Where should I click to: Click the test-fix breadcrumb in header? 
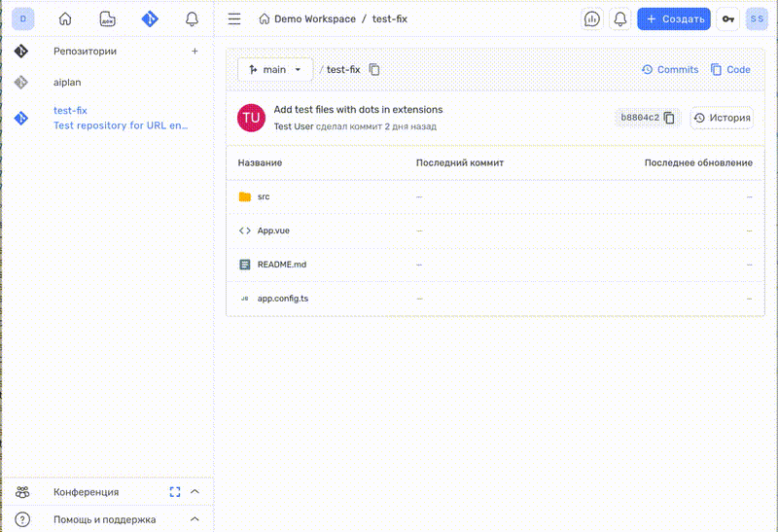click(390, 18)
